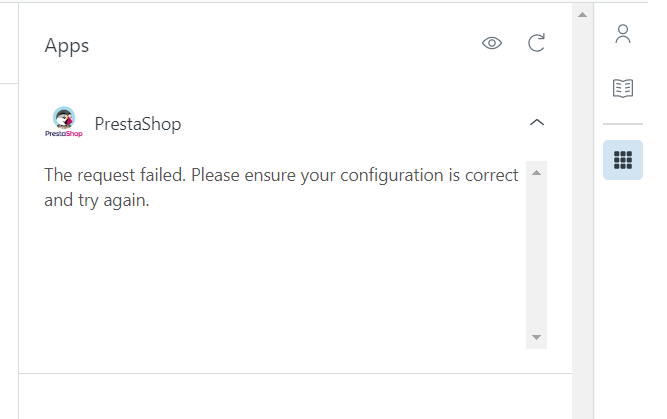667x419 pixels.
Task: Click the inner scrollbar up arrow
Action: click(x=537, y=173)
